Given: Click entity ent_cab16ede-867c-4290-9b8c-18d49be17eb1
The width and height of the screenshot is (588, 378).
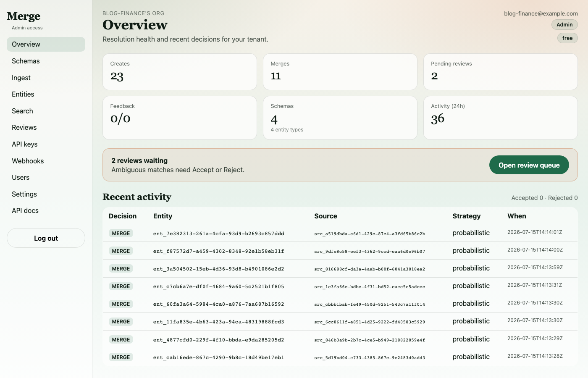Looking at the screenshot, I should [219, 357].
